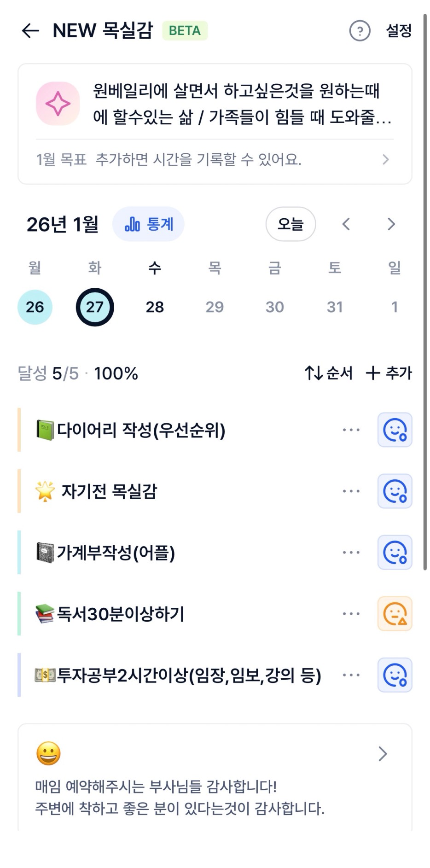Open more options for 가계부작성(어플)
This screenshot has height=868, width=430.
(351, 552)
